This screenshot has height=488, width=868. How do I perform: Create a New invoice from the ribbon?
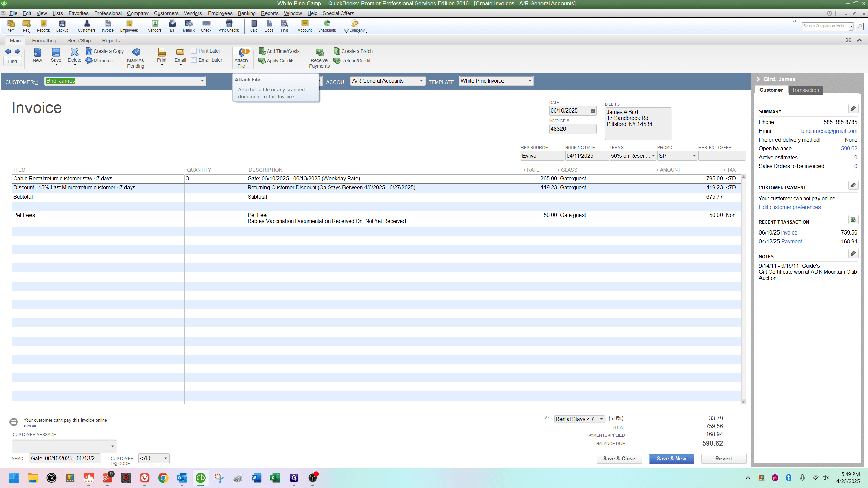(37, 56)
